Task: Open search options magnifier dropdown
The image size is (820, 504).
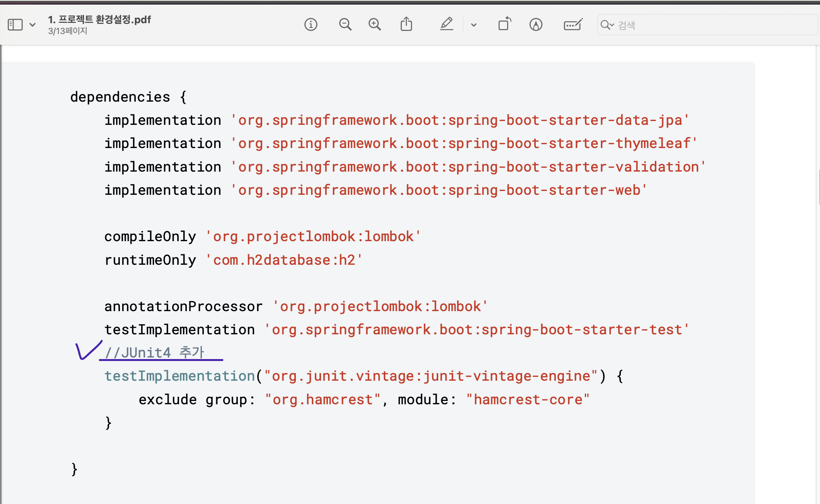Action: click(607, 25)
